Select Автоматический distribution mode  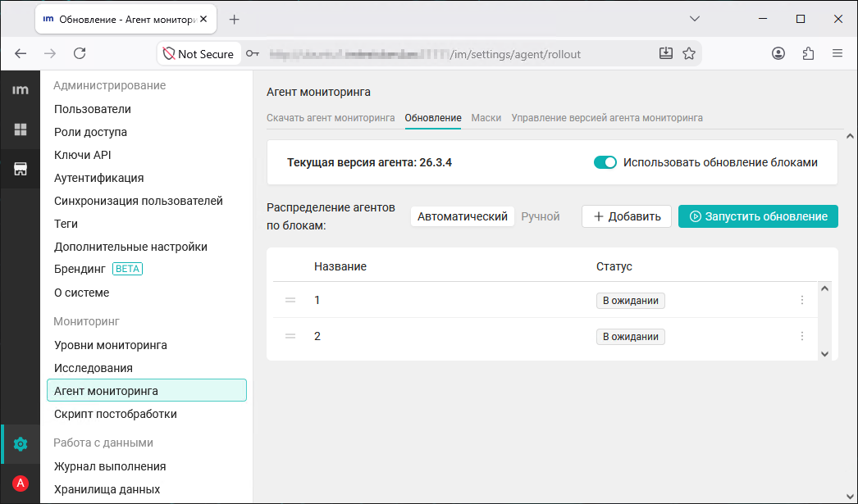pyautogui.click(x=463, y=216)
